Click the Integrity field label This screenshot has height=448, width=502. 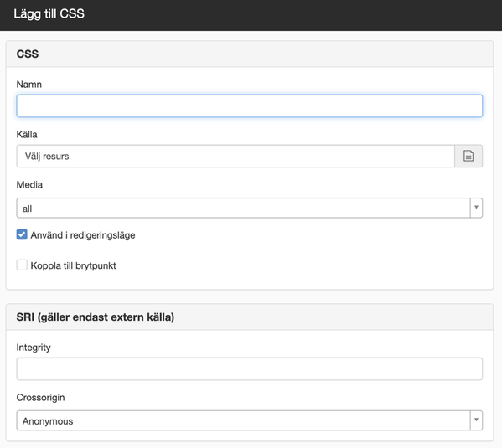34,348
